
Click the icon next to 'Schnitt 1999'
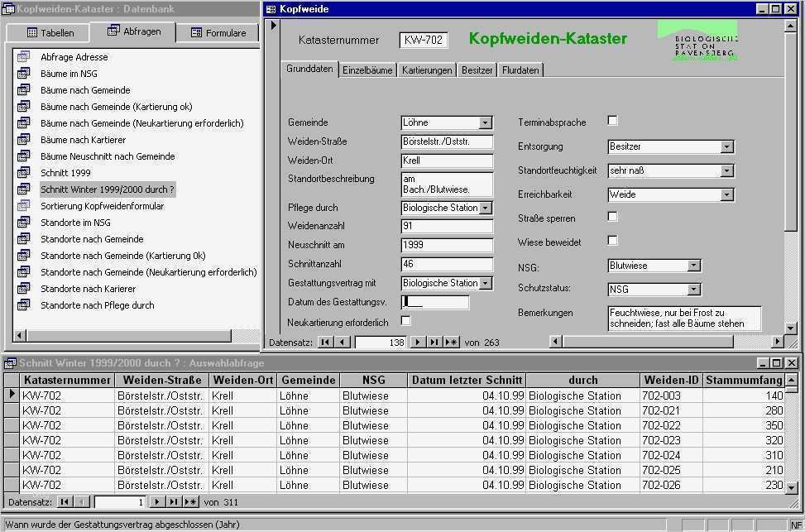tap(24, 173)
